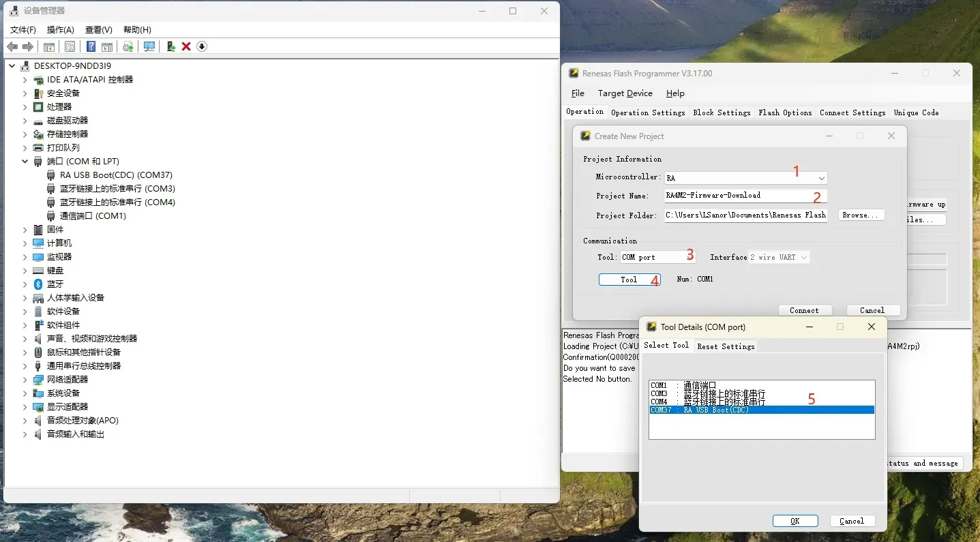Viewport: 980px width, 542px height.
Task: Click the back arrow in Device Manager toolbar
Action: pos(12,46)
